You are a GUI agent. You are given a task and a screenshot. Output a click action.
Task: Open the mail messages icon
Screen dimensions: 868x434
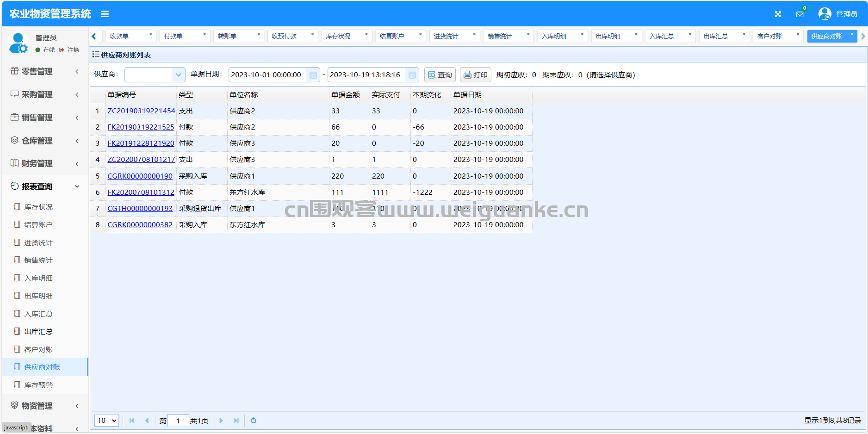tap(800, 14)
